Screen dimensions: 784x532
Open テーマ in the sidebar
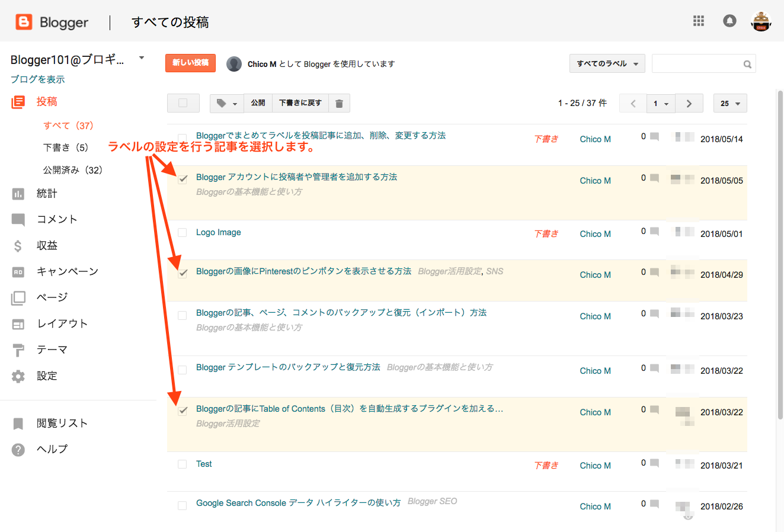point(52,350)
